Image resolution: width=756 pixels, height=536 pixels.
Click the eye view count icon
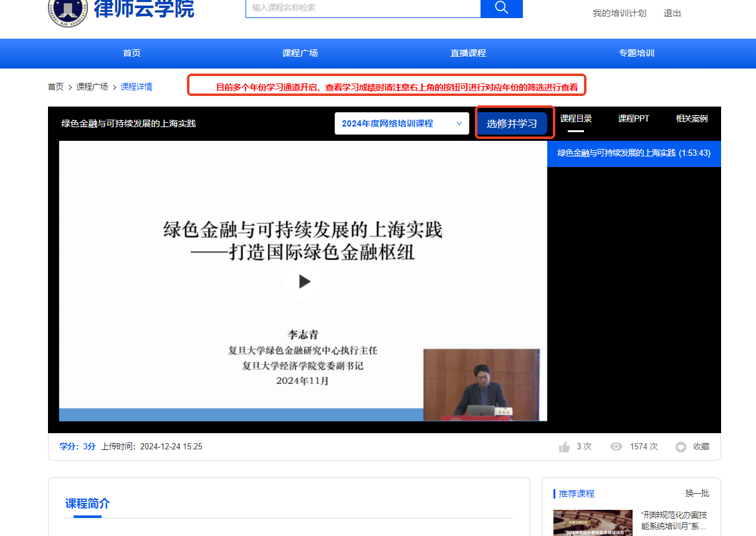tap(616, 447)
